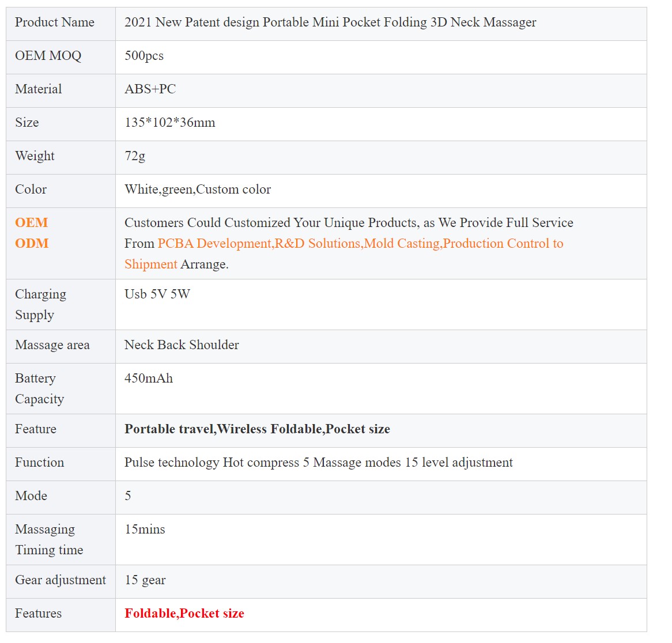Click the Neck Back Shoulder text

coord(182,345)
